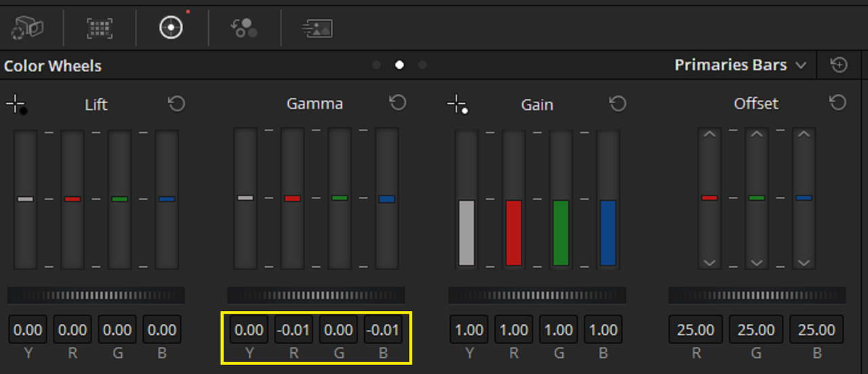Click the Offset blue bar handle
868x374 pixels.
(804, 198)
